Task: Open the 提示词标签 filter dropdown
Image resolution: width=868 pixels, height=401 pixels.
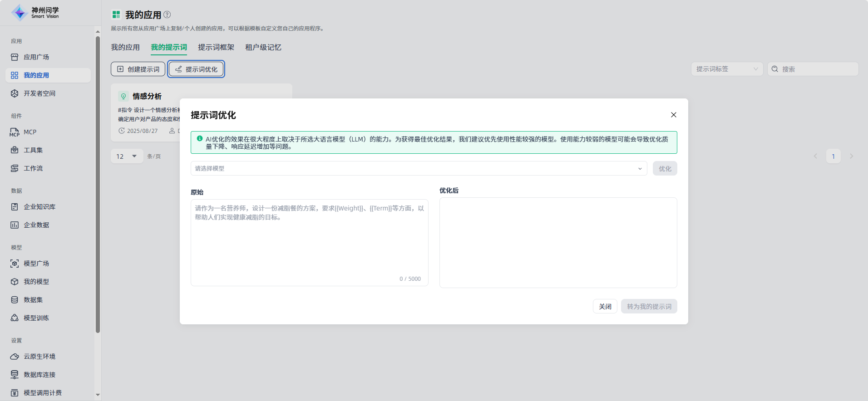Action: tap(726, 69)
